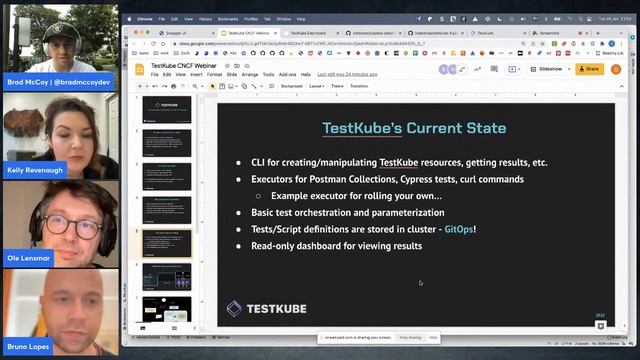
Task: Open the Insert menu in Slides
Action: (196, 75)
